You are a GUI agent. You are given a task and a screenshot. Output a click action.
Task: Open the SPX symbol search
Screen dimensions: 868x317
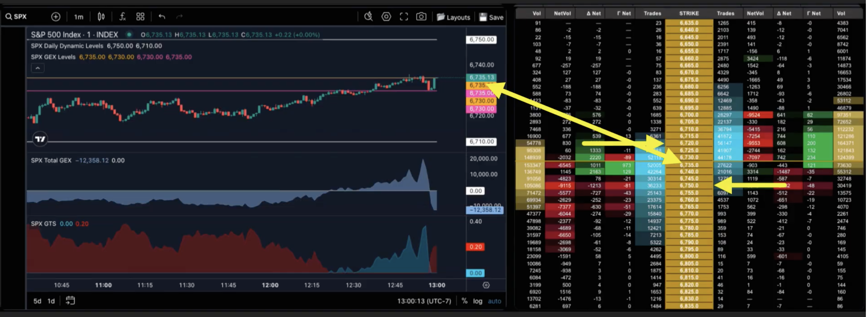(x=16, y=17)
